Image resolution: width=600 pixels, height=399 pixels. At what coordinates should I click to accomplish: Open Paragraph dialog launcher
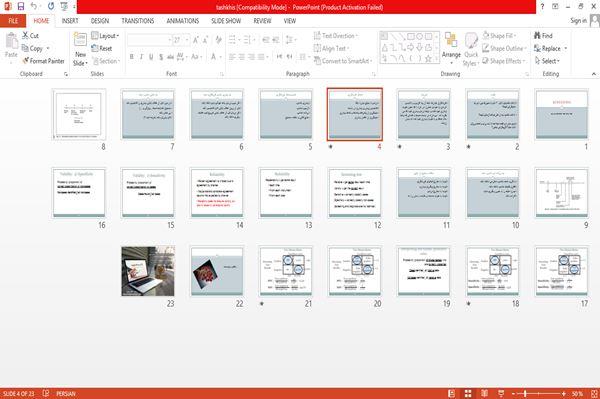pos(373,74)
